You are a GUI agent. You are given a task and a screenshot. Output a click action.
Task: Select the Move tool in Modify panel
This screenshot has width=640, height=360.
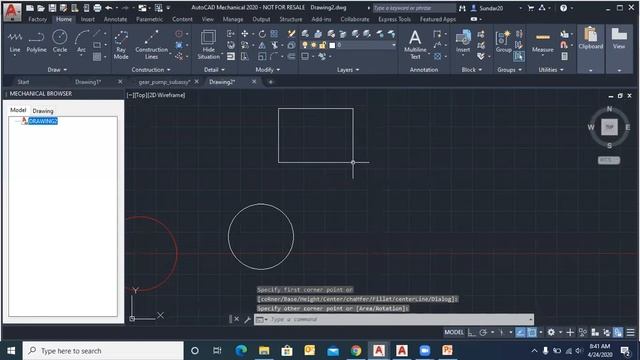tap(244, 34)
